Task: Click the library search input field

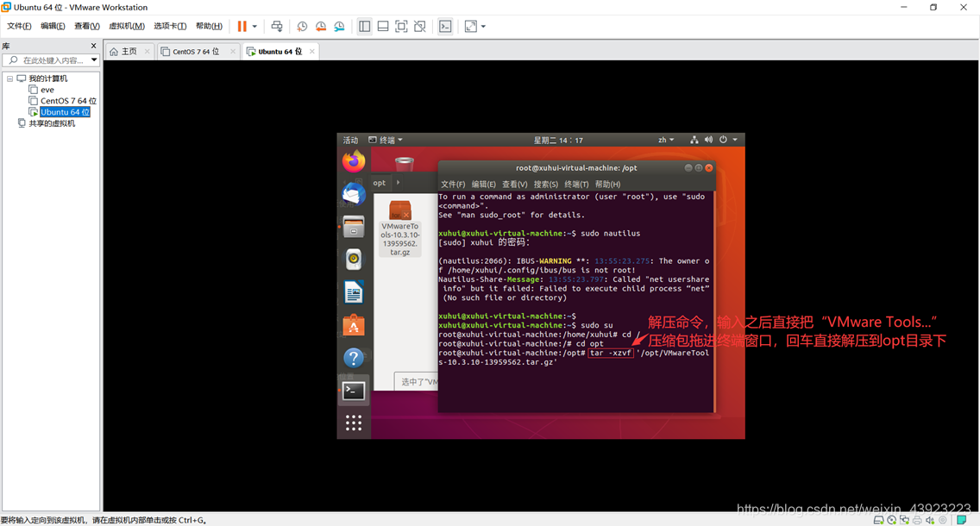Action: 53,60
